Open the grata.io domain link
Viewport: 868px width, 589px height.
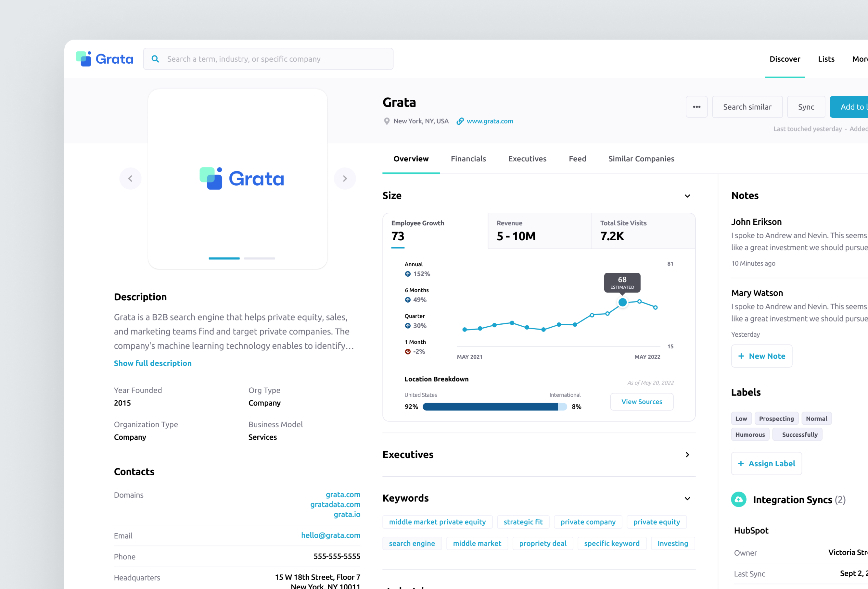347,514
